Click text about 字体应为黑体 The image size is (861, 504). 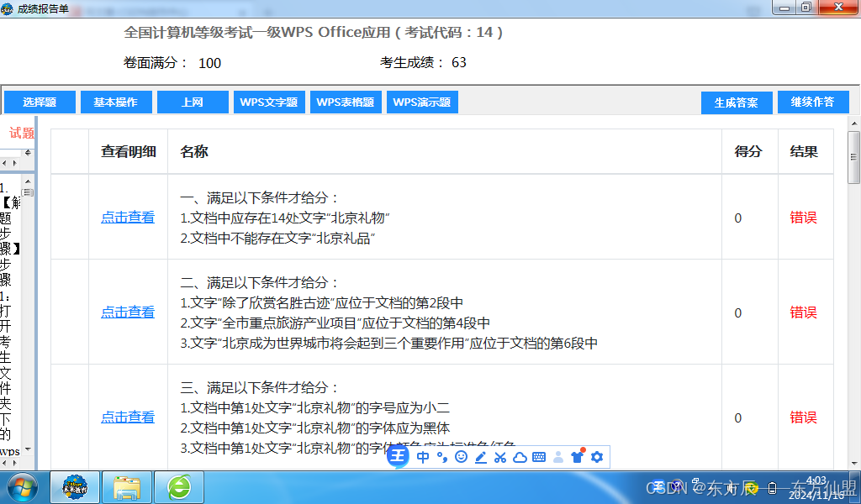(315, 428)
